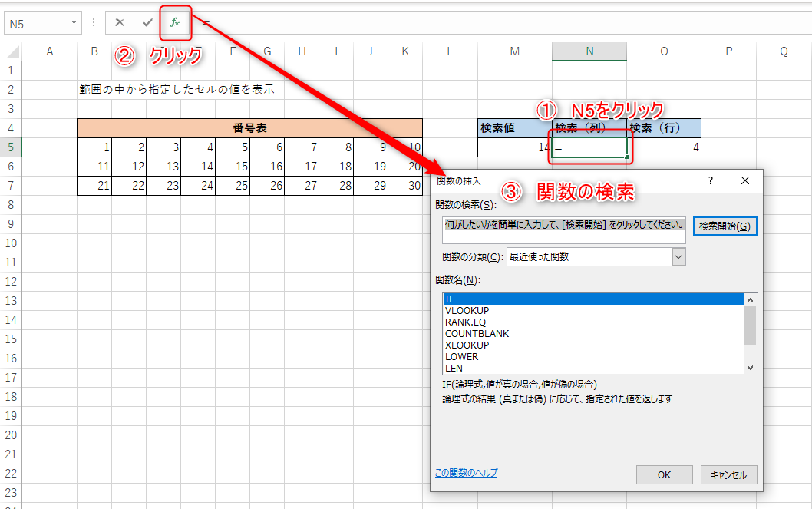Viewport: 812px width, 509px height.
Task: Click table cell containing 15
Action: 233,167
